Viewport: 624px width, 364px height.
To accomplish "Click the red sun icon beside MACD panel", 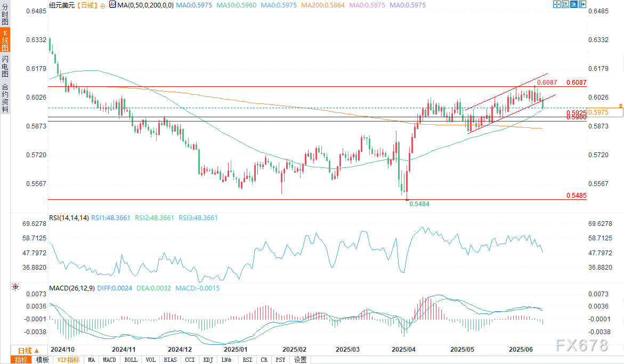I will coord(14,287).
